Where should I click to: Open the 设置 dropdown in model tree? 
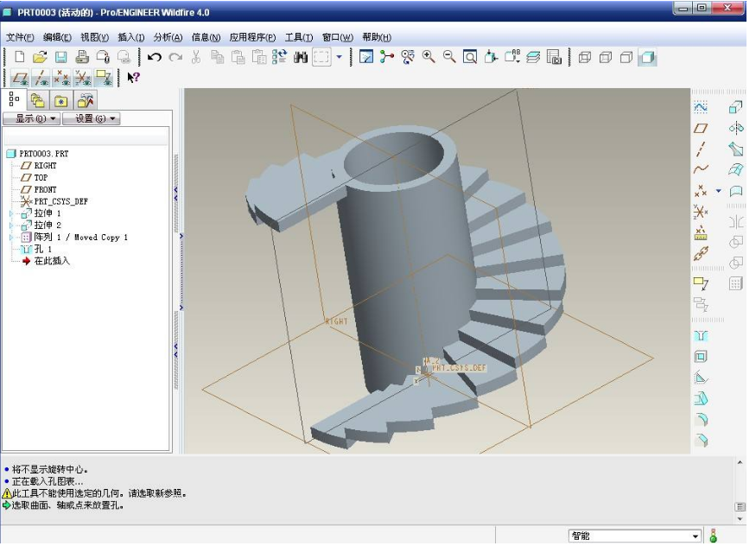pos(92,118)
